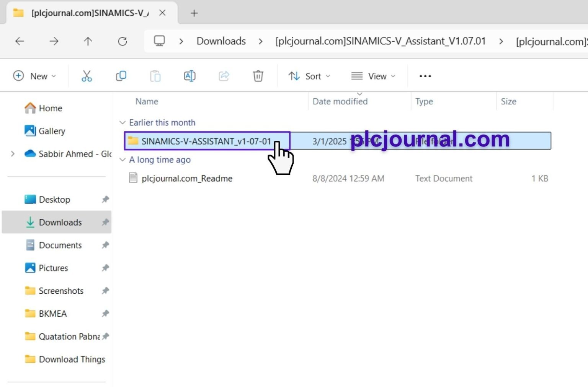Click the Rename icon in toolbar
Viewport: 588px width, 387px height.
pos(189,76)
